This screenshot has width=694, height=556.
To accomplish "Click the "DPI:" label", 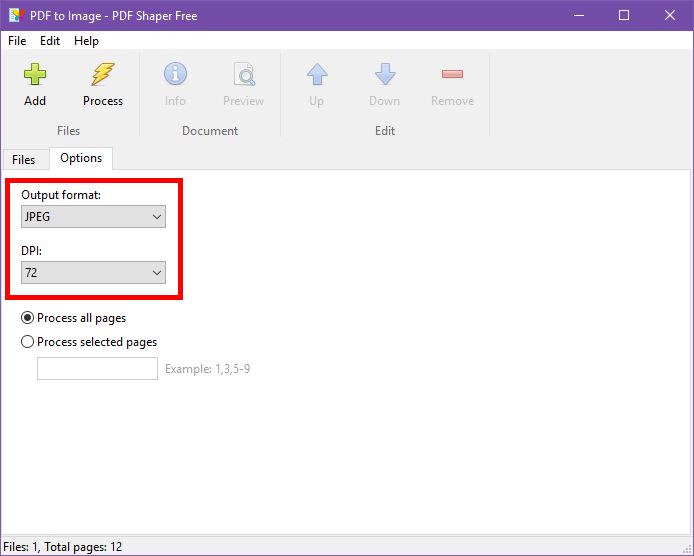I will 31,251.
